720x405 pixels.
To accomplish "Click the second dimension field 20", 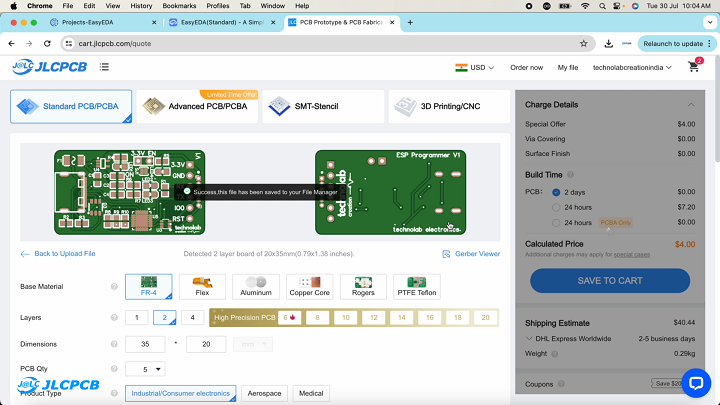I will coord(206,344).
